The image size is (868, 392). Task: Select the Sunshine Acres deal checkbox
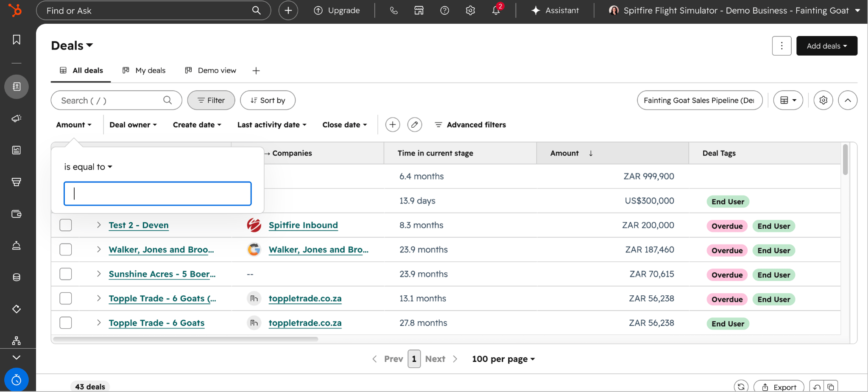(66, 274)
